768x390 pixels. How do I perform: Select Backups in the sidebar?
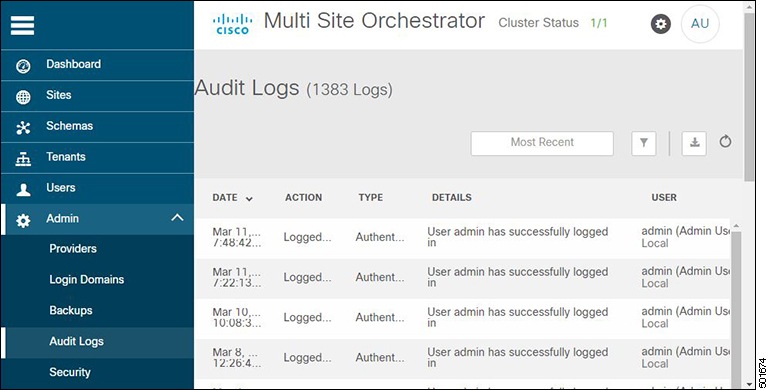(71, 310)
